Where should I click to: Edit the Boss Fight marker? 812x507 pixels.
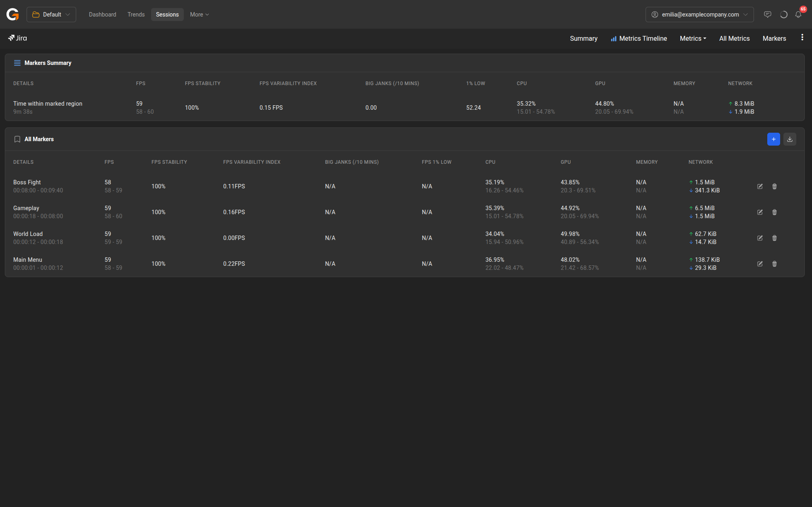tap(760, 186)
